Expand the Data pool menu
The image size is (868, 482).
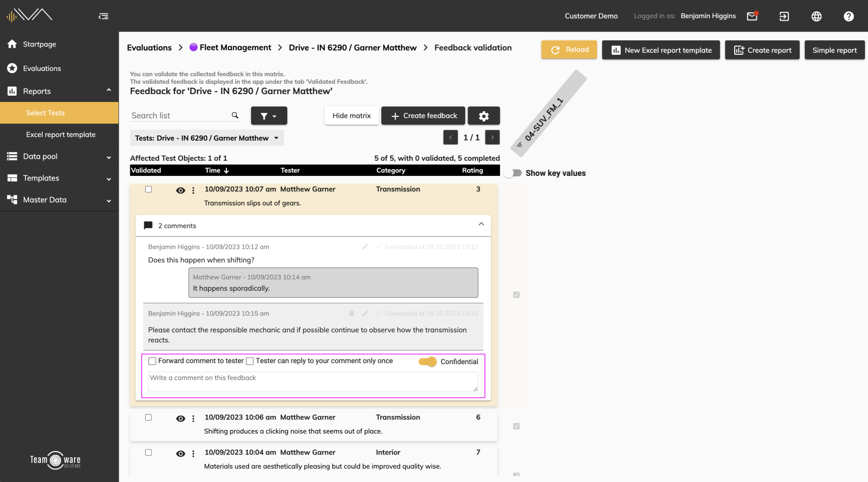[109, 157]
